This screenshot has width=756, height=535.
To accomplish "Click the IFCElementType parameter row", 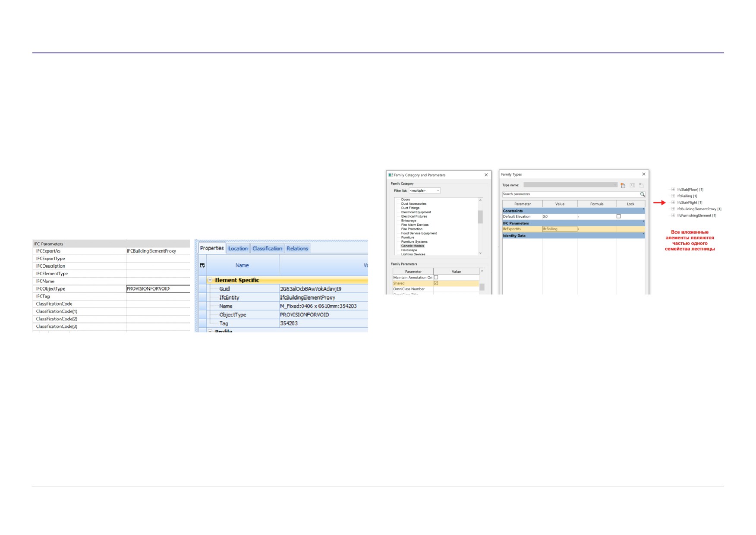I will [111, 274].
